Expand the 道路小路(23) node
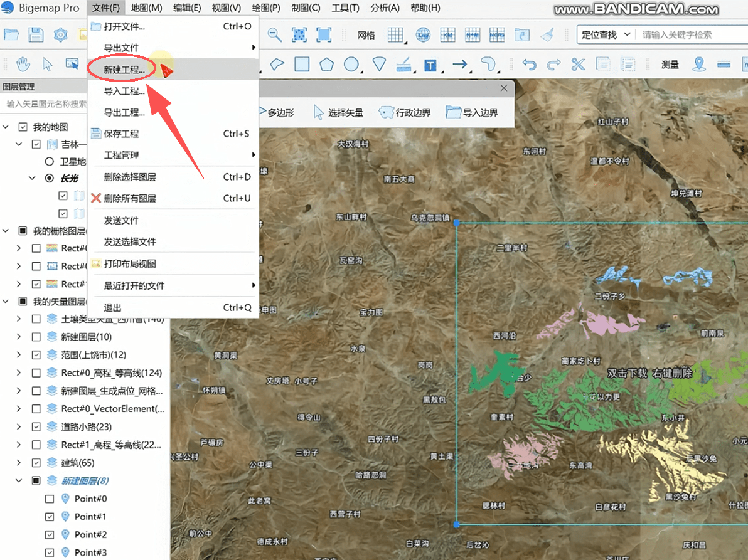 coord(19,426)
